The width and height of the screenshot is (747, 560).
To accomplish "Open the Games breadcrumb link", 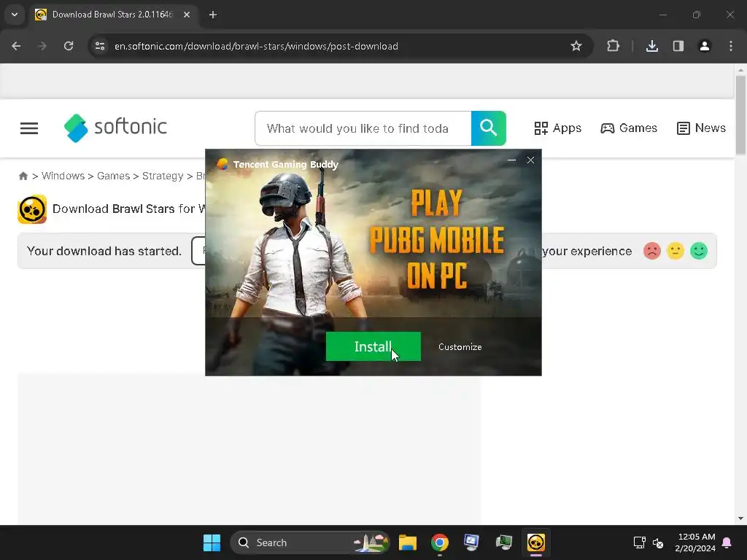I will pos(113,176).
